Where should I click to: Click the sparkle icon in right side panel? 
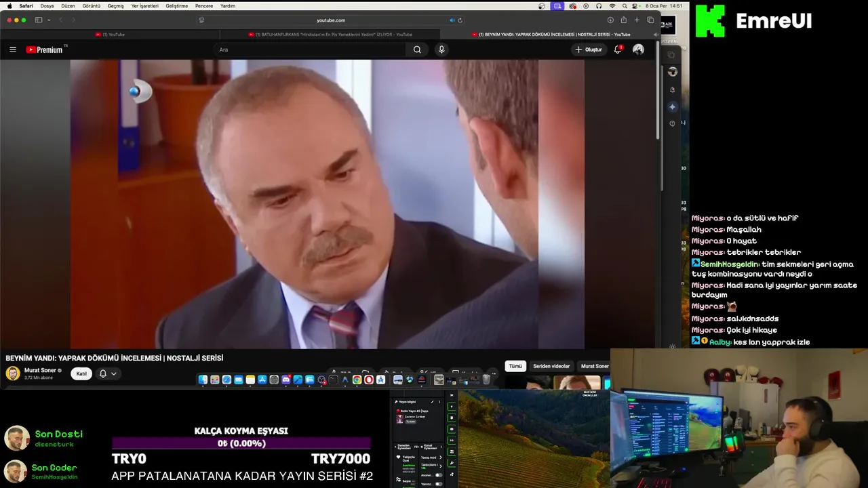tap(672, 106)
